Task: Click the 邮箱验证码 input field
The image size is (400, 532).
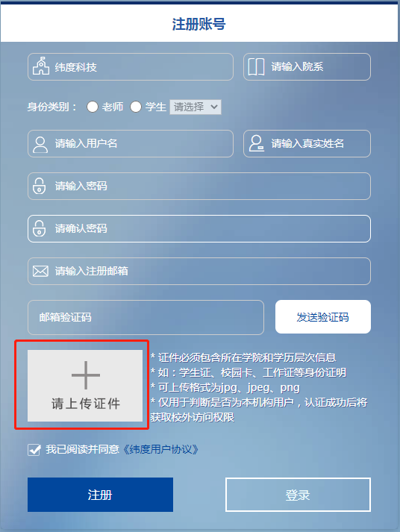Action: [x=146, y=317]
